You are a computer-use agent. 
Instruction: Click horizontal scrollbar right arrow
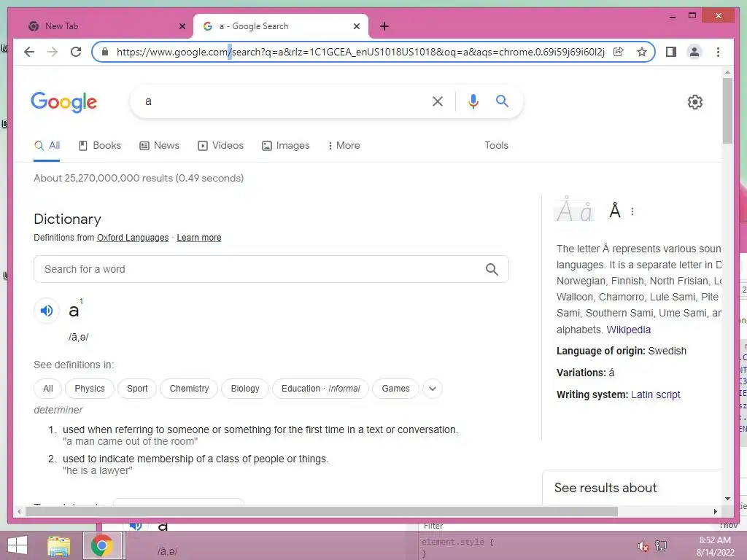coord(716,511)
